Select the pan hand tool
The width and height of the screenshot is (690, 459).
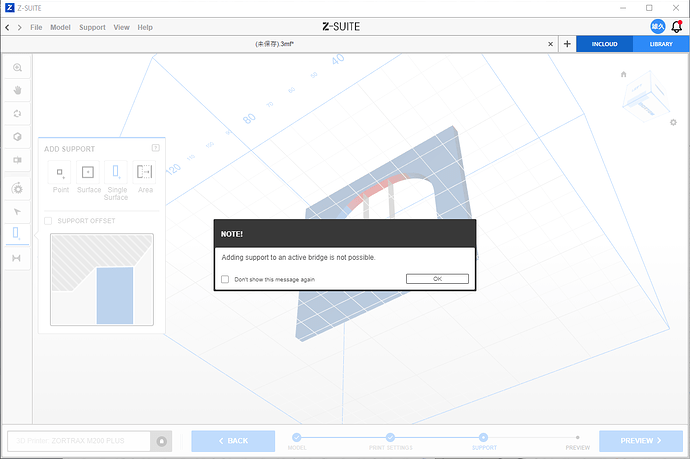tap(17, 90)
